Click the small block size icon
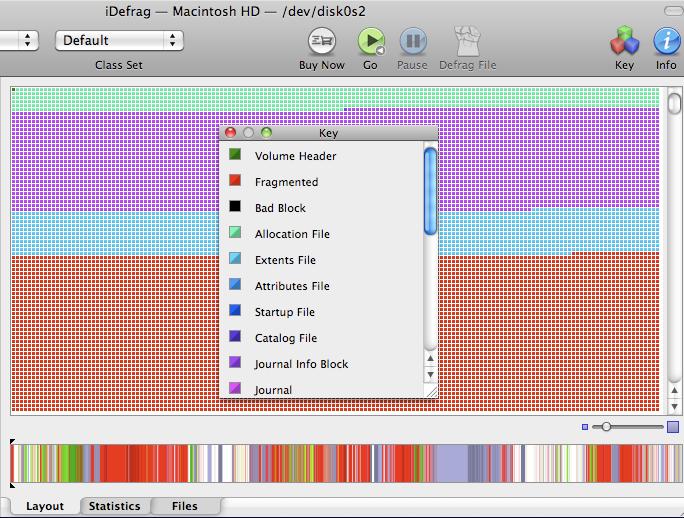684x518 pixels. click(x=585, y=427)
